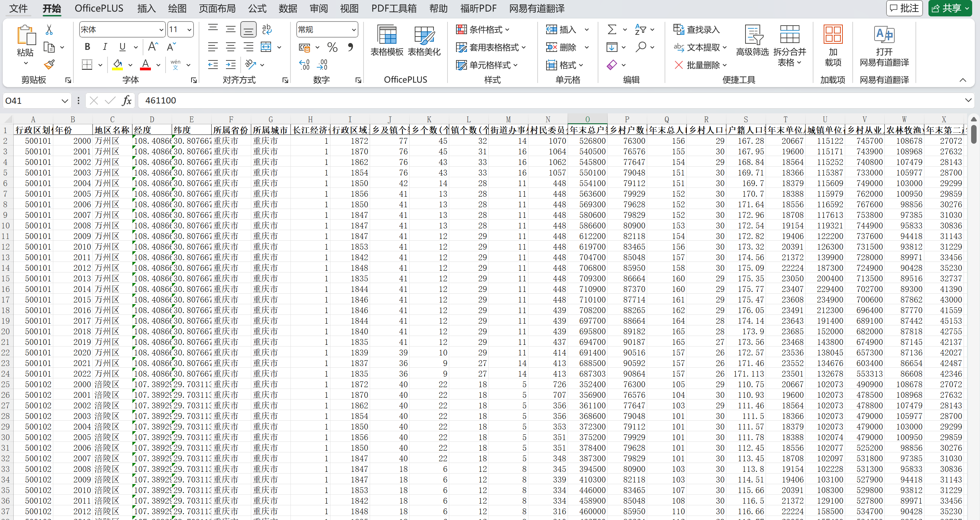Click the Merge and Center cells icon

(x=266, y=47)
